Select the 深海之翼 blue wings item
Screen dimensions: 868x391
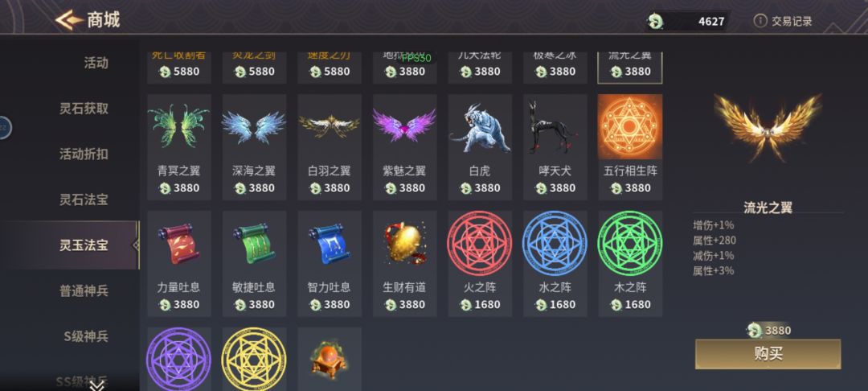[254, 146]
